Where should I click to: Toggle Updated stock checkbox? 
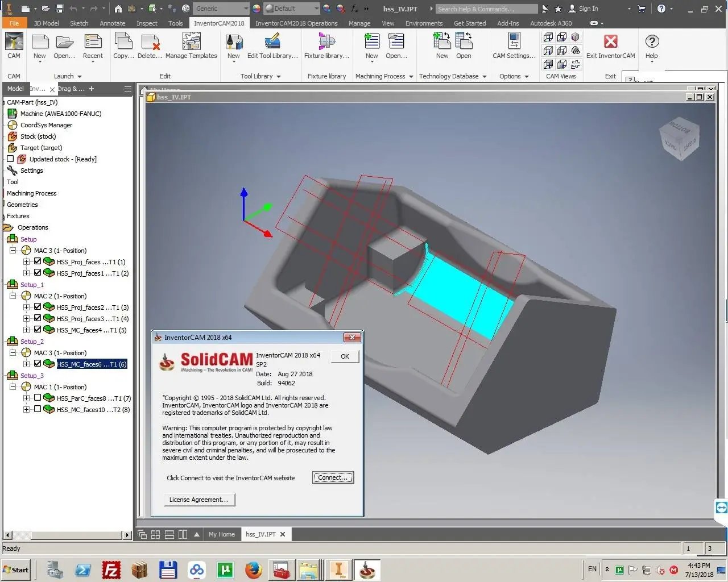pos(10,159)
